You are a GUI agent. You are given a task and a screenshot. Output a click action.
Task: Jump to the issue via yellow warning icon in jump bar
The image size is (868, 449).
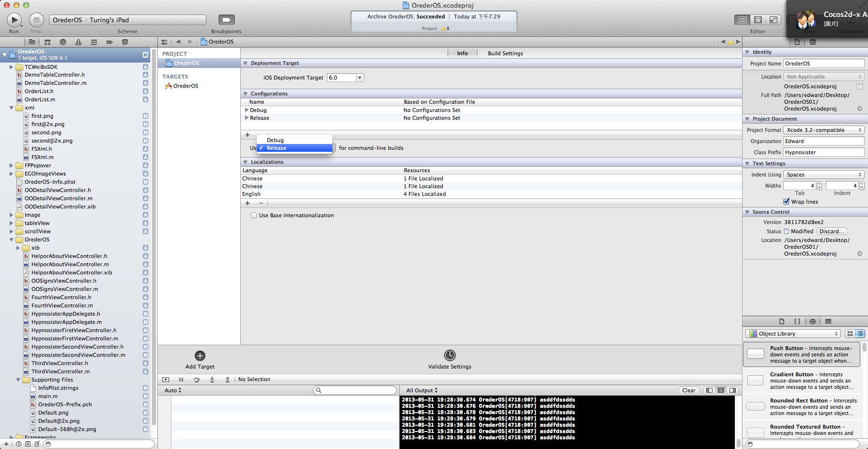coord(730,42)
